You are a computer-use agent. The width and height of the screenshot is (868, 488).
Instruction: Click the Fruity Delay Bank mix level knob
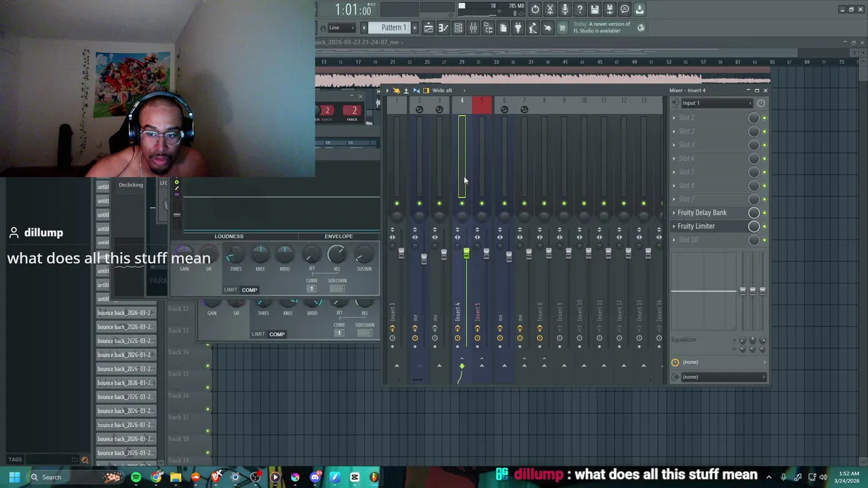pos(753,213)
